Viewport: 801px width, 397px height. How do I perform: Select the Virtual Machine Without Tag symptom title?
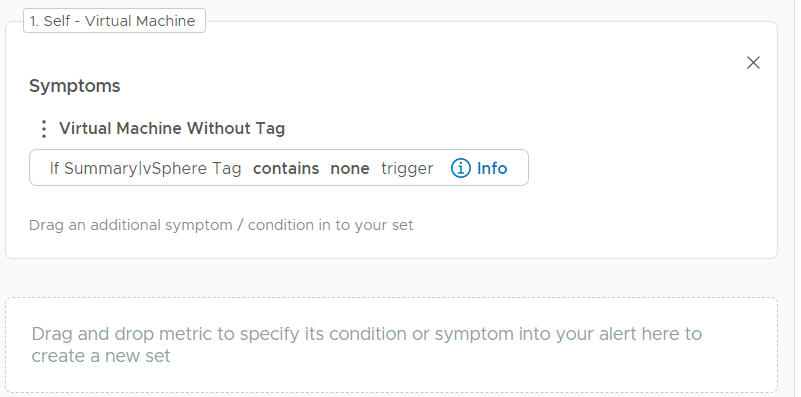pos(172,128)
